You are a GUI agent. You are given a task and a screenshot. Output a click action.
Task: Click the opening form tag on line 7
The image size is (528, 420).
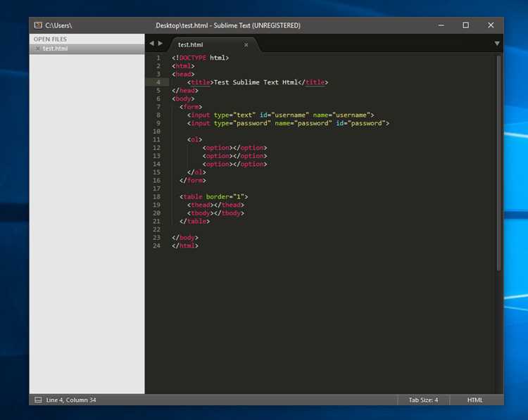[x=191, y=107]
